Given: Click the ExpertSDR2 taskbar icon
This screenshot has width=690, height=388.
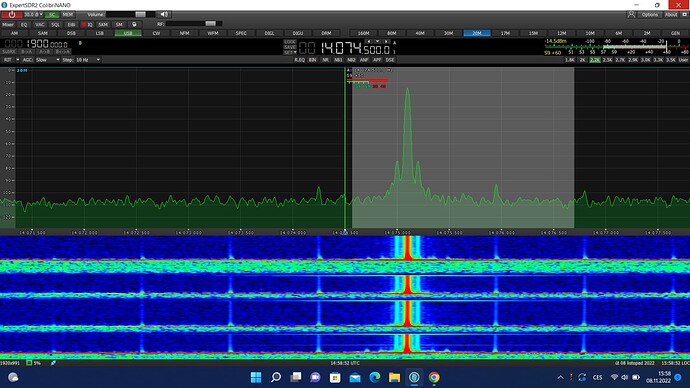Looking at the screenshot, I should (414, 377).
